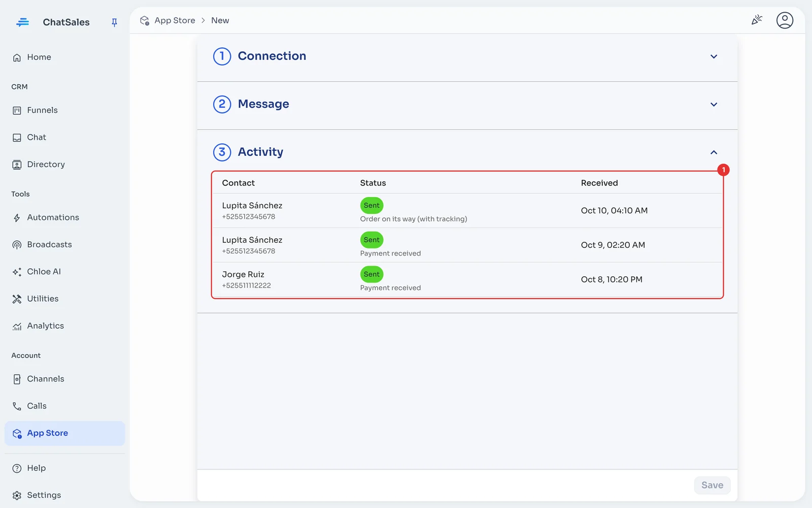This screenshot has height=508, width=812.
Task: Collapse the Activity section chevron
Action: [x=714, y=152]
